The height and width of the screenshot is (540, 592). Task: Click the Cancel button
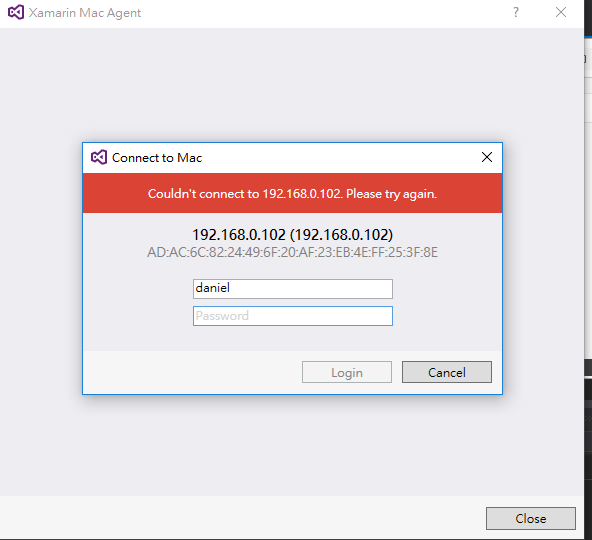click(x=447, y=372)
